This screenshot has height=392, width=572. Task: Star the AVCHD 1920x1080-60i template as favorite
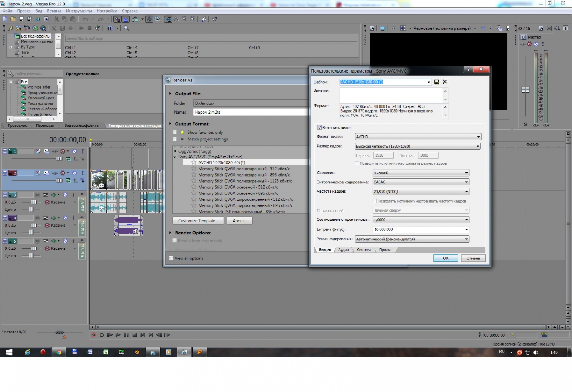[194, 163]
